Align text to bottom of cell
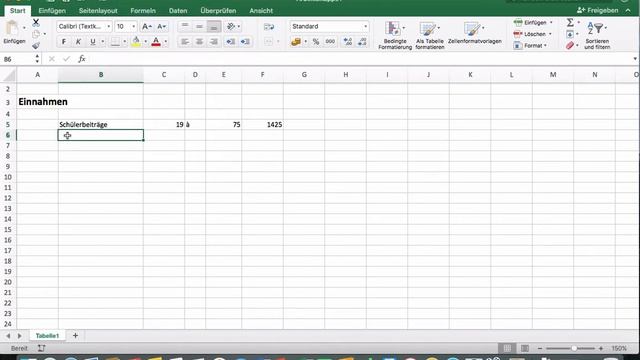The width and height of the screenshot is (640, 360). click(x=214, y=27)
